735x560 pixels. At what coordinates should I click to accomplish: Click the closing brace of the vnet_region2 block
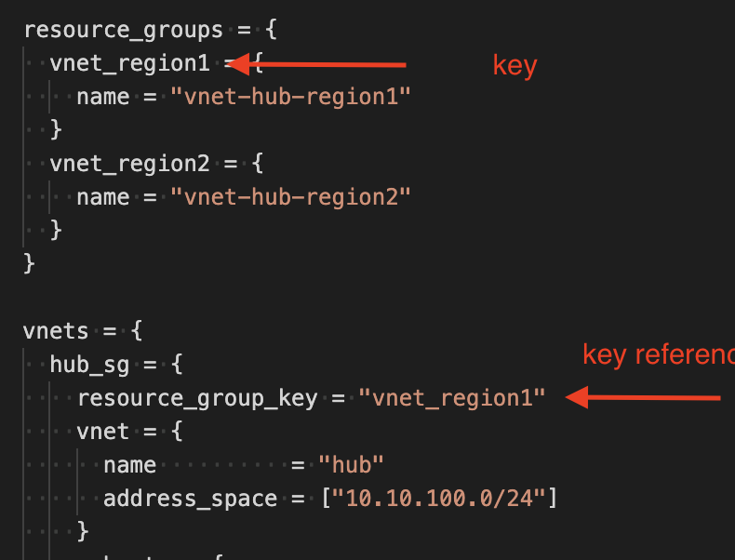(56, 230)
